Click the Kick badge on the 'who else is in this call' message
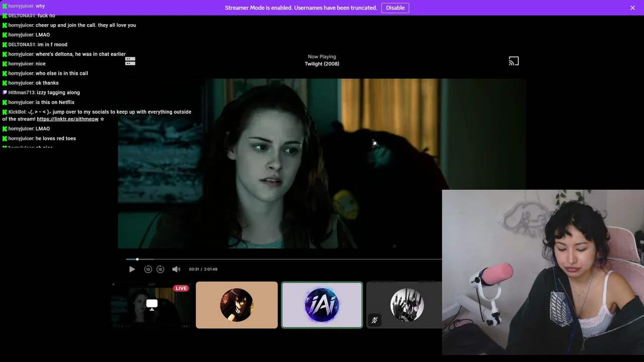The width and height of the screenshot is (644, 362). (5, 73)
